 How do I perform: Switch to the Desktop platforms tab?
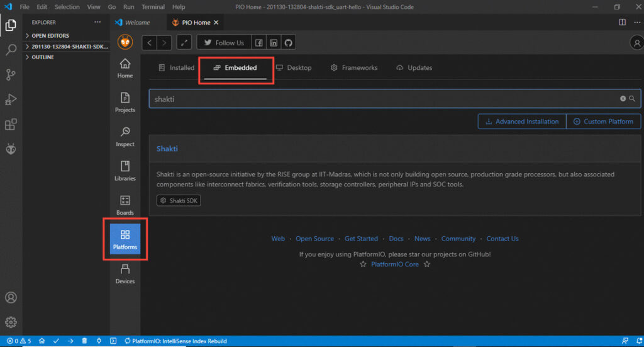pyautogui.click(x=294, y=68)
